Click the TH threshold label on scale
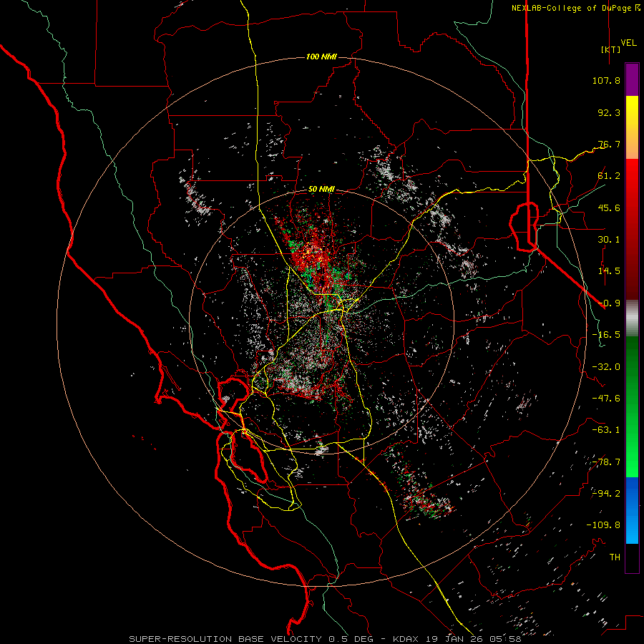644x644 pixels. tap(615, 557)
